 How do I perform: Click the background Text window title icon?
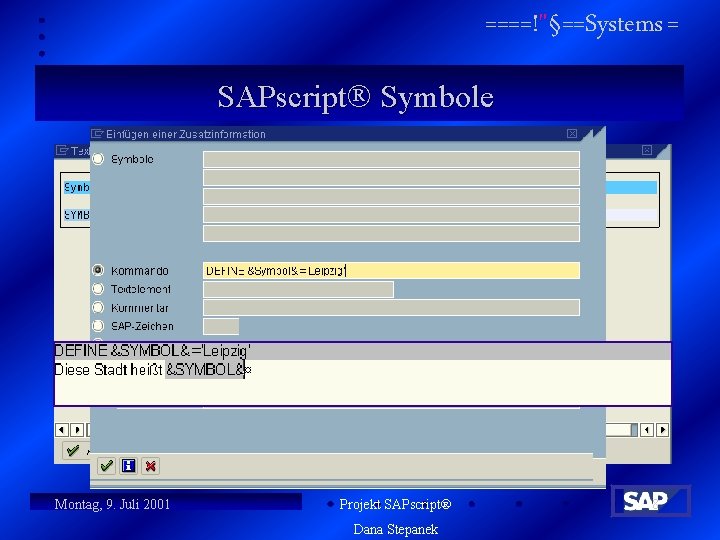pos(62,150)
